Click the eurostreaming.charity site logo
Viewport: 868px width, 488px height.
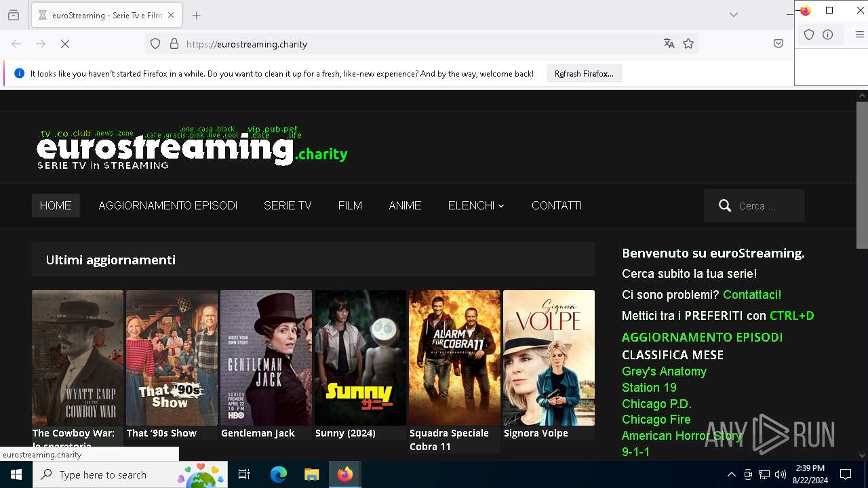[192, 147]
